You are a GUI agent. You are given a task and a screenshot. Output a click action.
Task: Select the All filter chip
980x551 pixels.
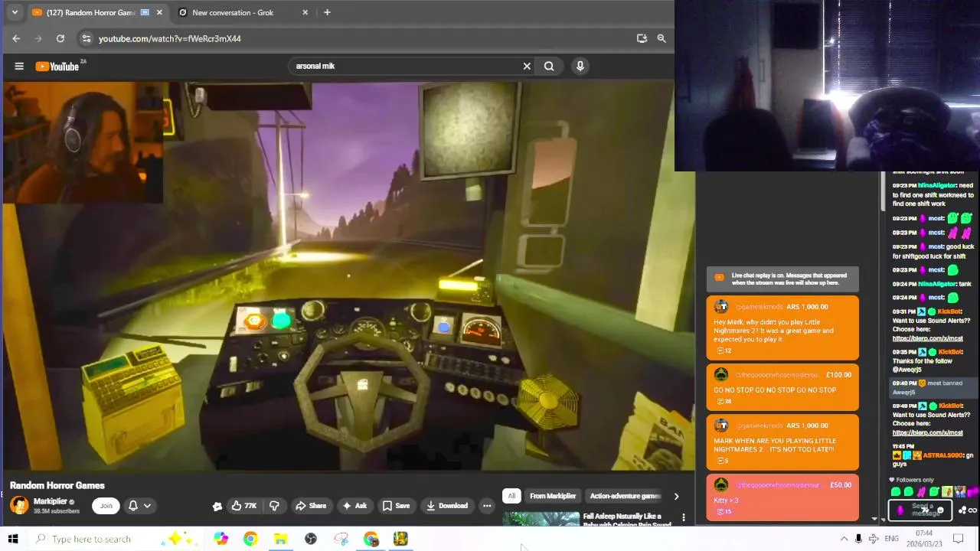(x=511, y=496)
